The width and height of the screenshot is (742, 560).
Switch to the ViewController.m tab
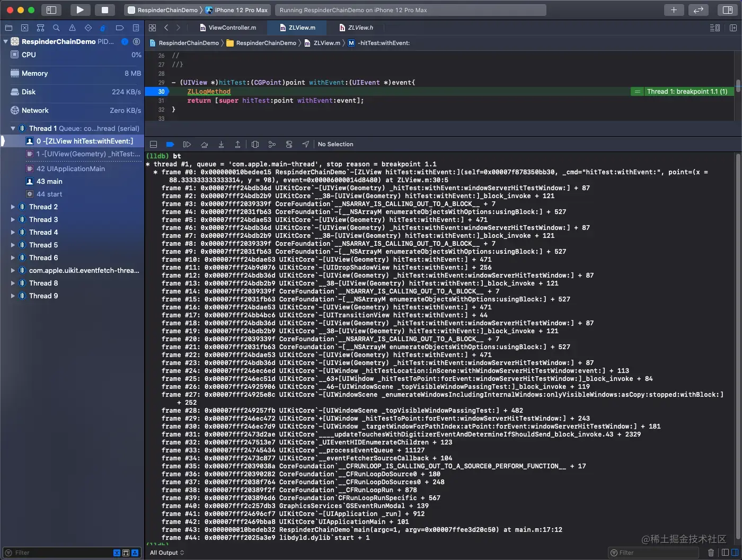228,28
